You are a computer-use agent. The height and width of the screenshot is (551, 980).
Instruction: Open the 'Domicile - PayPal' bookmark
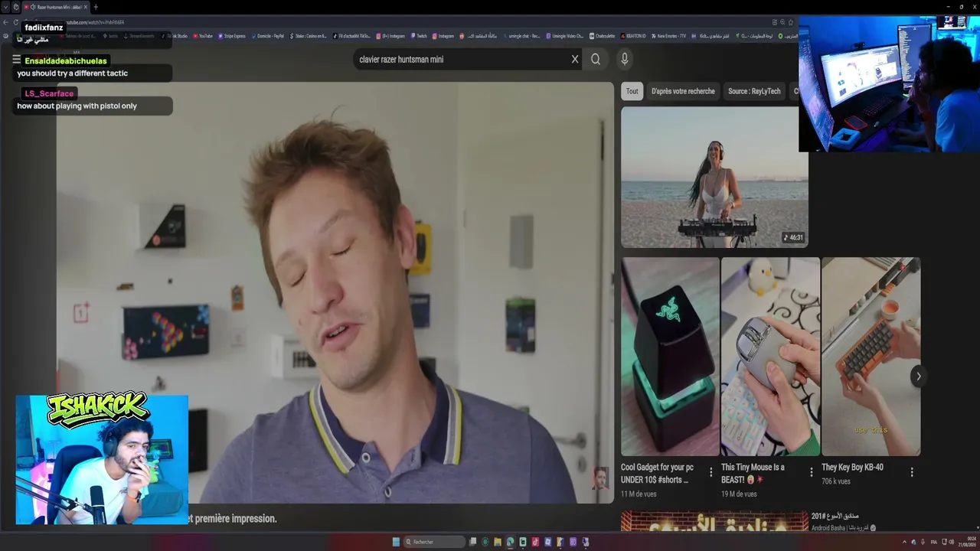click(267, 36)
